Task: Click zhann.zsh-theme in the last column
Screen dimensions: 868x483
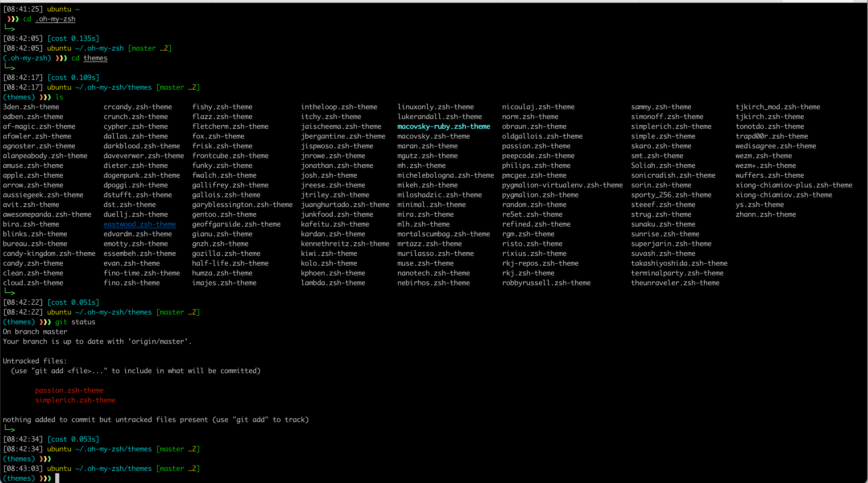Action: [765, 214]
